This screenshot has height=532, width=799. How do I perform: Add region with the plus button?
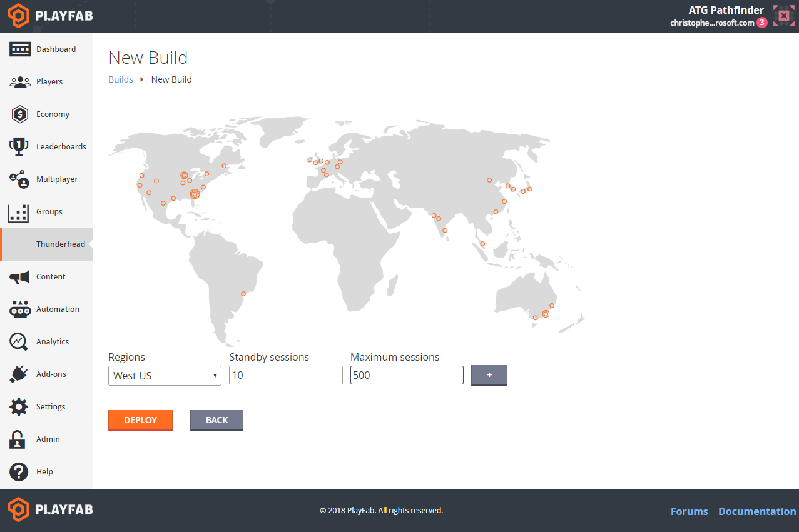click(489, 375)
